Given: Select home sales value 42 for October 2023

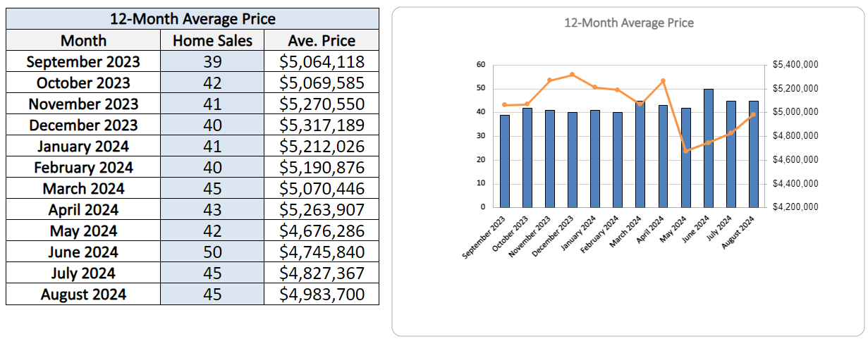Looking at the screenshot, I should 212,82.
